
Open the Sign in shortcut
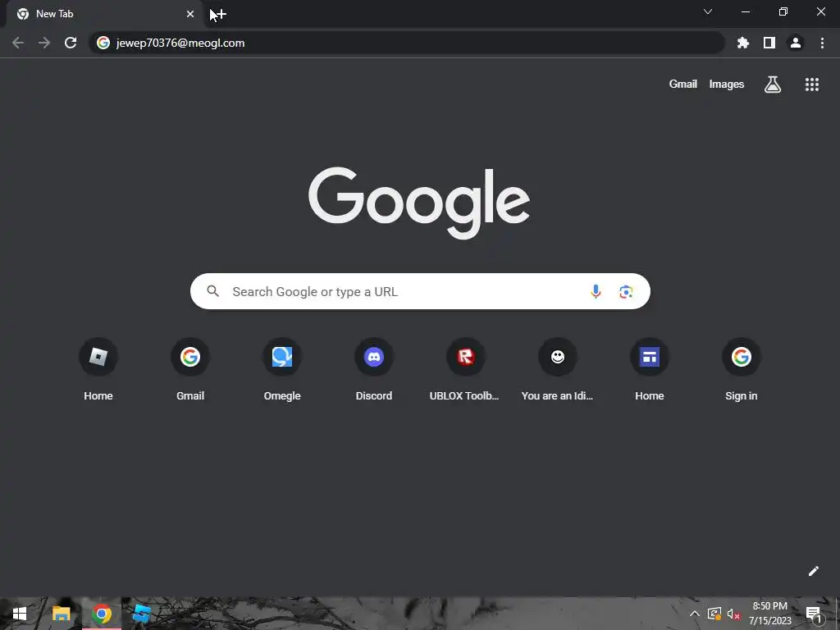(x=742, y=370)
